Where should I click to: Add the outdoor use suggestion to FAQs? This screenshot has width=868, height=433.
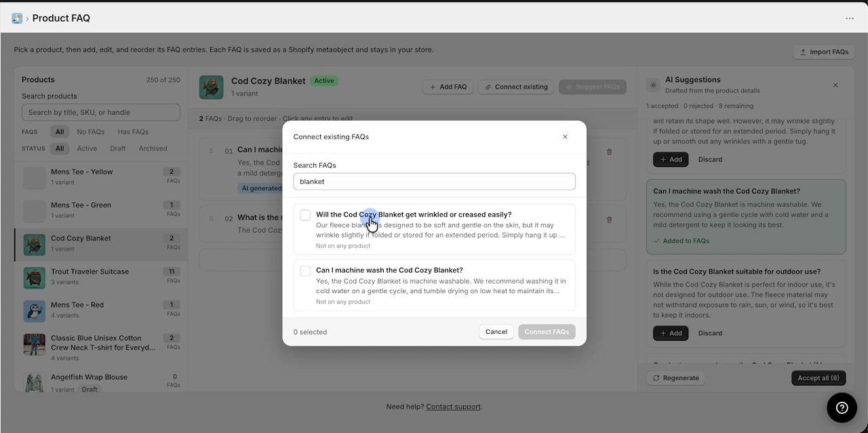(x=671, y=333)
